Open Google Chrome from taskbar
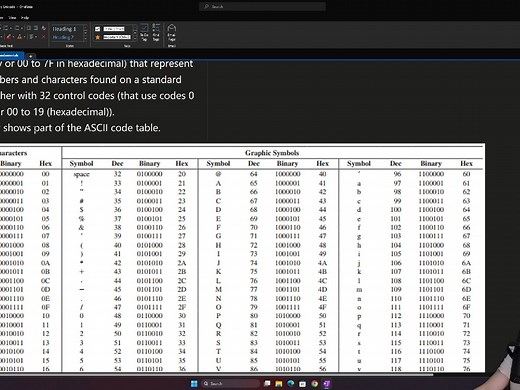This screenshot has height=390, width=520. tap(314, 384)
